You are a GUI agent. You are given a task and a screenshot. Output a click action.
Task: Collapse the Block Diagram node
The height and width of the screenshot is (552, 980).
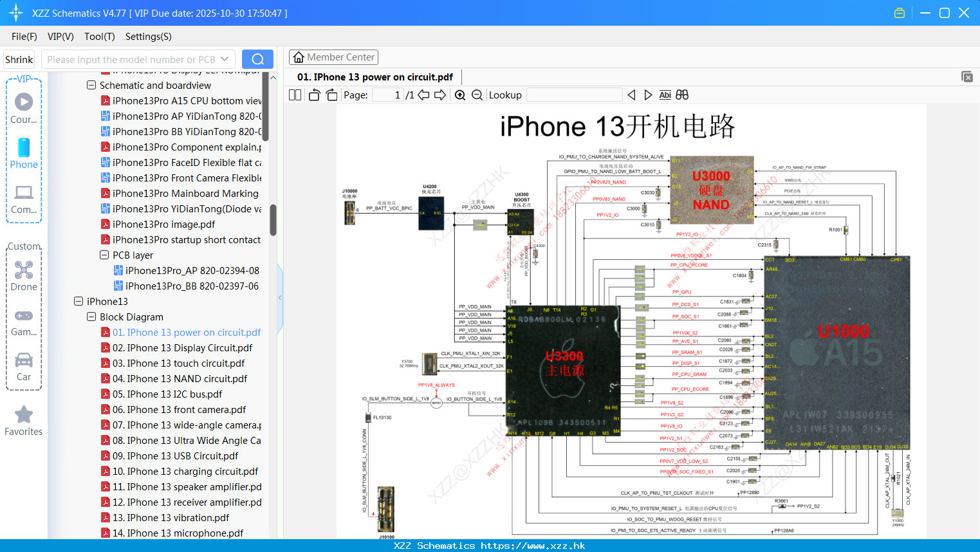coord(91,317)
